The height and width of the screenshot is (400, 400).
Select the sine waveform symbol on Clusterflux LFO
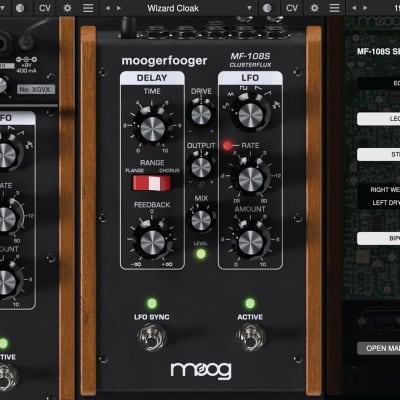pos(226,106)
